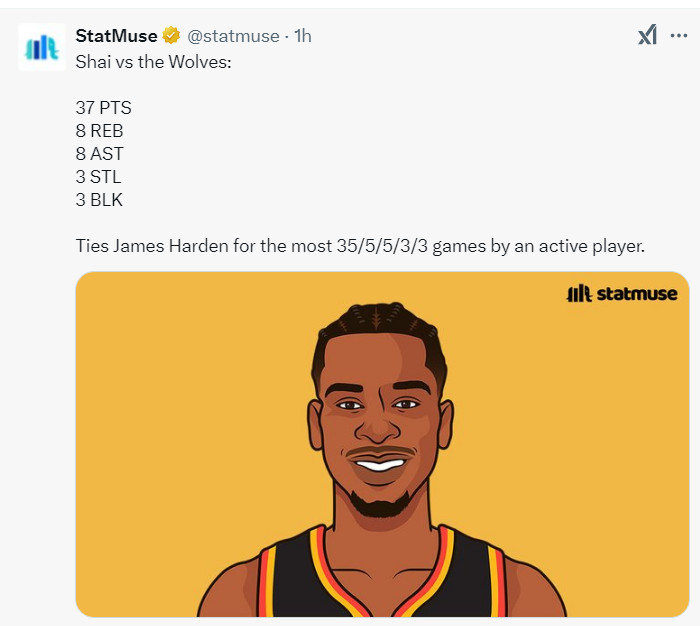Click the gold verified badge
The width and height of the screenshot is (700, 626).
[171, 36]
